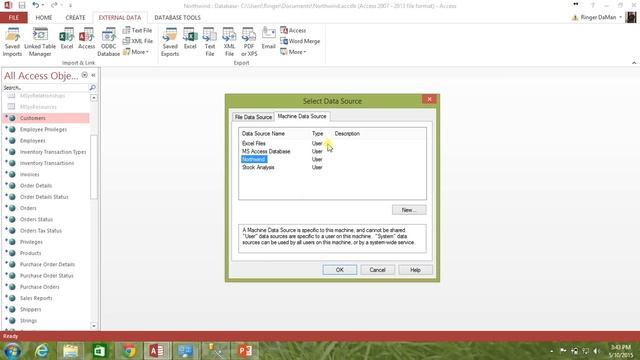Open Saved Imports in the ribbon
This screenshot has height=360, width=640.
12,42
